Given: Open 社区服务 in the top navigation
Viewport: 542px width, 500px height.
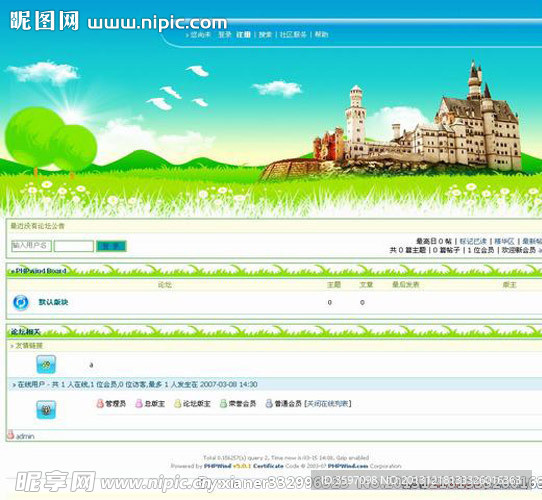Looking at the screenshot, I should (x=293, y=35).
